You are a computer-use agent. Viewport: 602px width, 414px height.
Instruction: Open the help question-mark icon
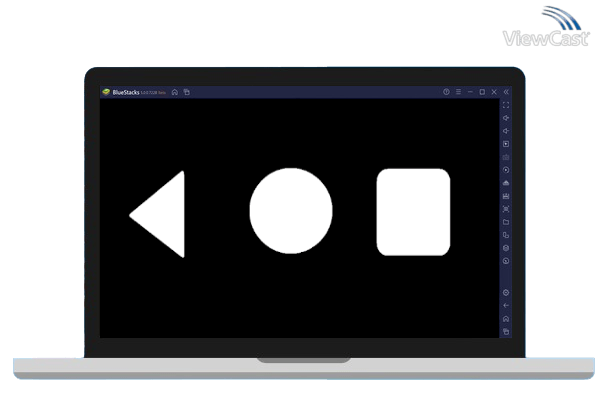point(446,92)
